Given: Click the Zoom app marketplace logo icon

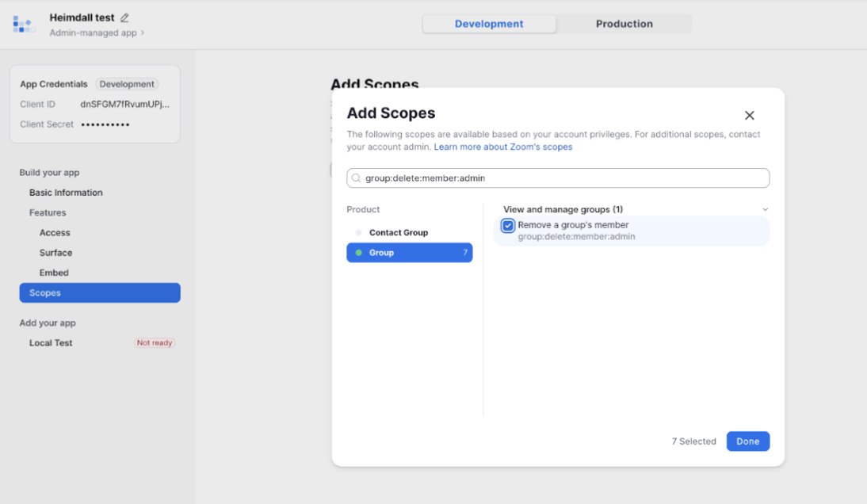Looking at the screenshot, I should click(23, 25).
